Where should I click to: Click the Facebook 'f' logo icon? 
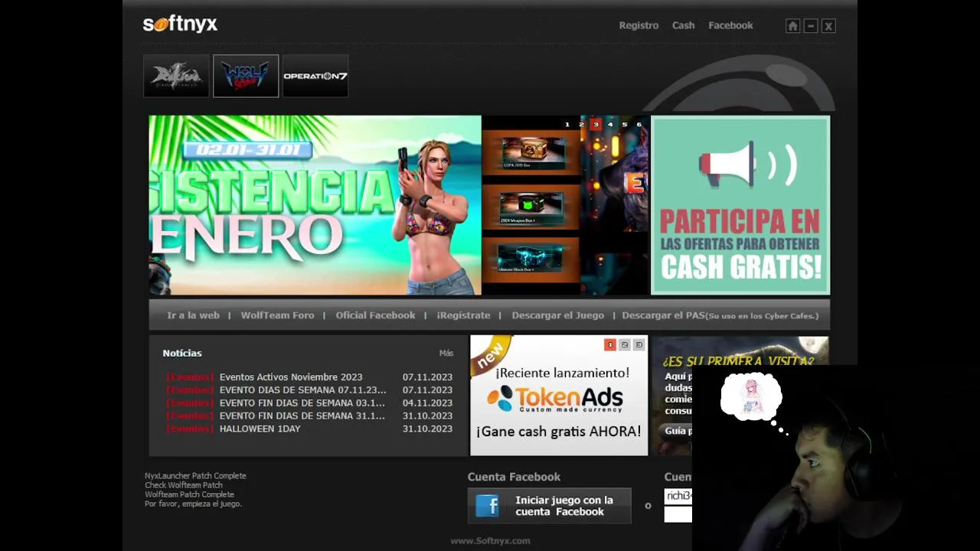coord(488,506)
